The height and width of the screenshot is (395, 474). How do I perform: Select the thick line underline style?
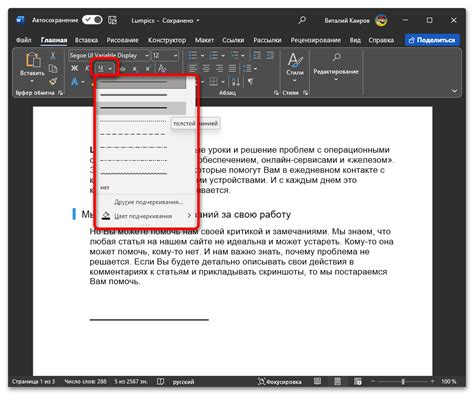coord(142,108)
